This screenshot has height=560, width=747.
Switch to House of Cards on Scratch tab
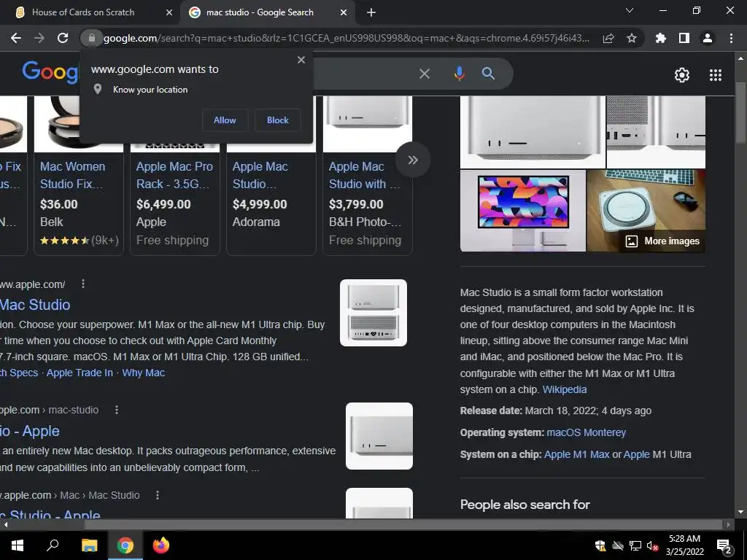(83, 12)
